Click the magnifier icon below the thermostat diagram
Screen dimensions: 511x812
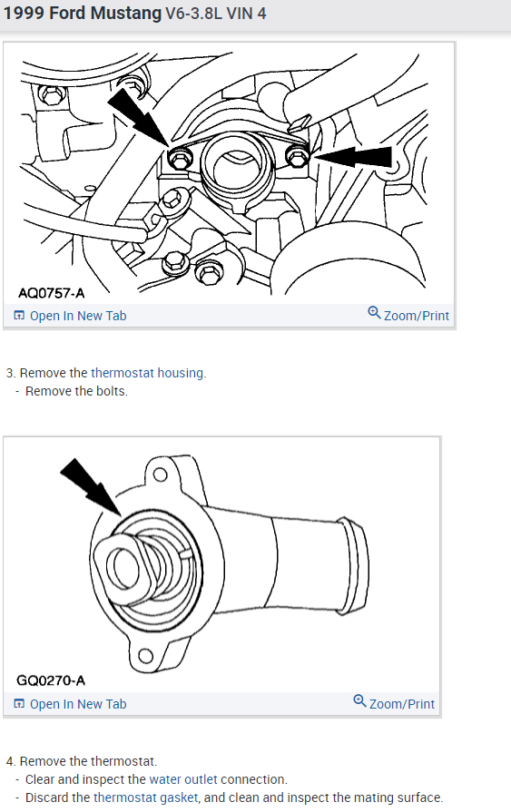[359, 701]
